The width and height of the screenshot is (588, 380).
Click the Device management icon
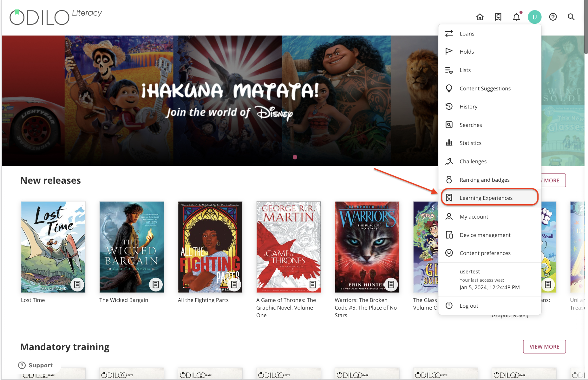click(449, 235)
